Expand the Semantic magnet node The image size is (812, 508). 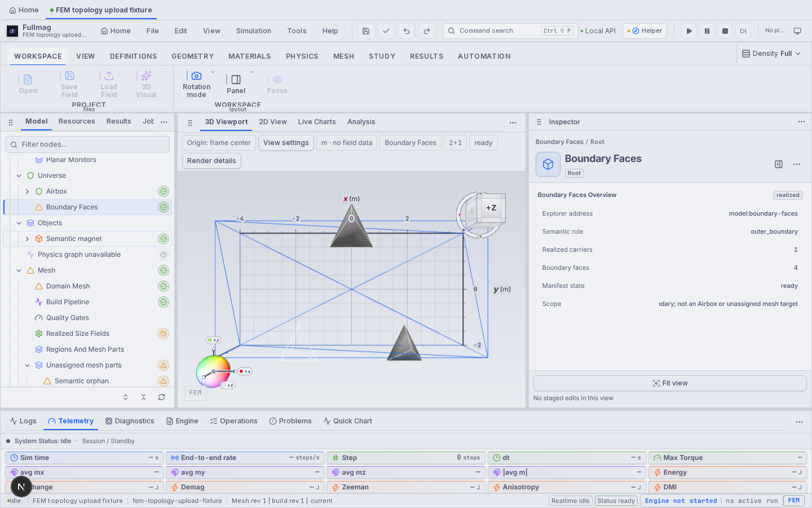click(x=27, y=239)
